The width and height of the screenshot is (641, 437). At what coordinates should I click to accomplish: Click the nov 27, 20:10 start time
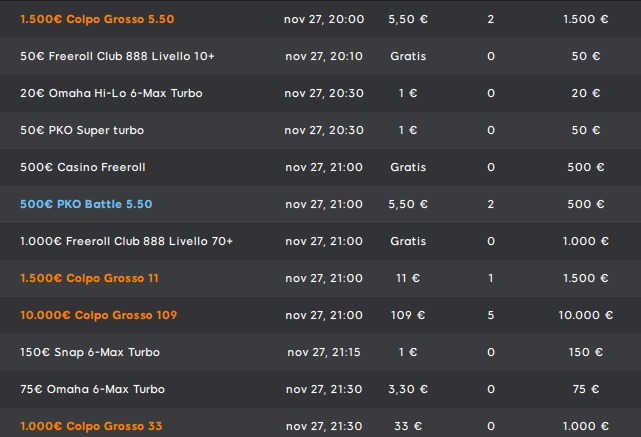[324, 56]
